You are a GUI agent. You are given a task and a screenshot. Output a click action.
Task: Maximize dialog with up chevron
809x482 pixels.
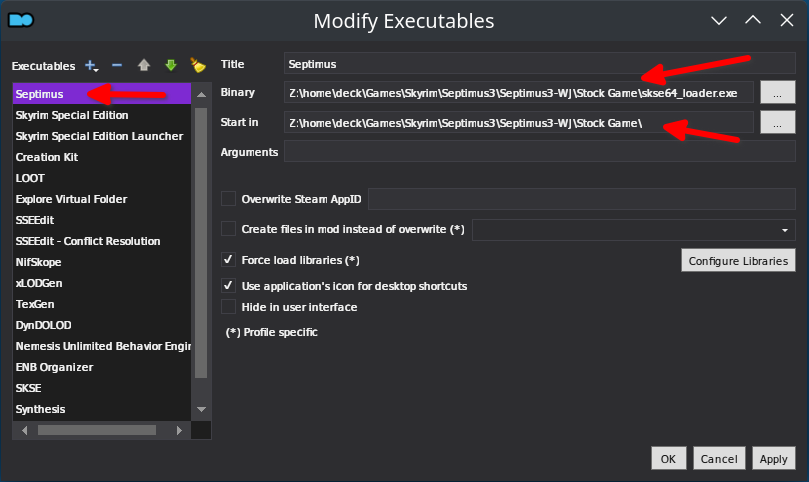tap(753, 20)
